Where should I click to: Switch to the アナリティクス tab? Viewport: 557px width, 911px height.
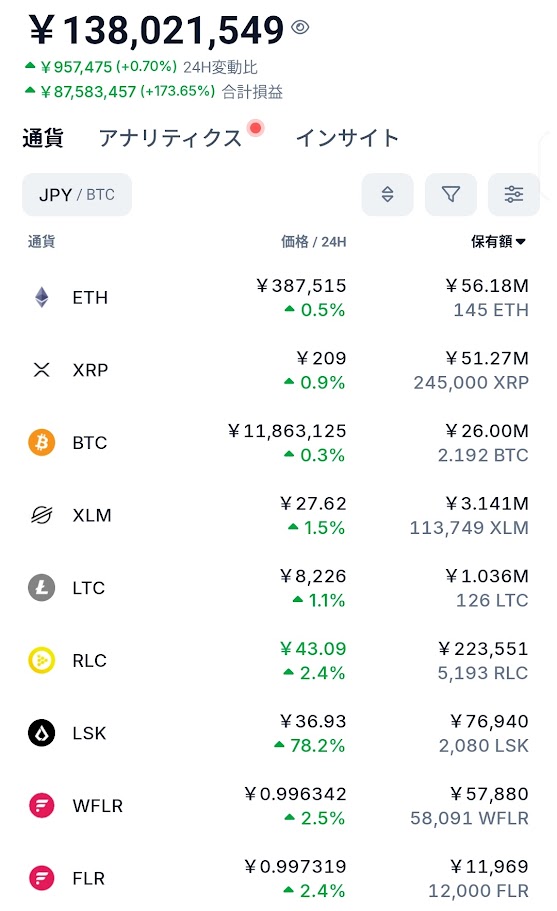(x=170, y=138)
